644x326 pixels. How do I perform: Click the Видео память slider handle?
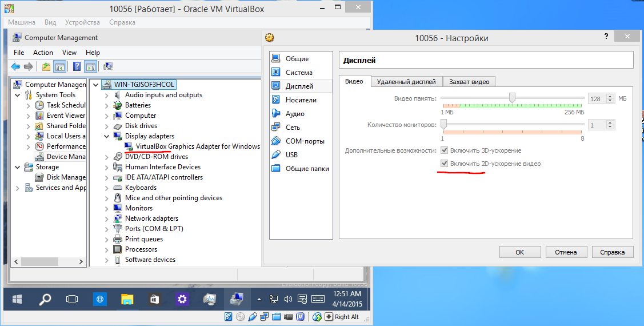tap(512, 98)
